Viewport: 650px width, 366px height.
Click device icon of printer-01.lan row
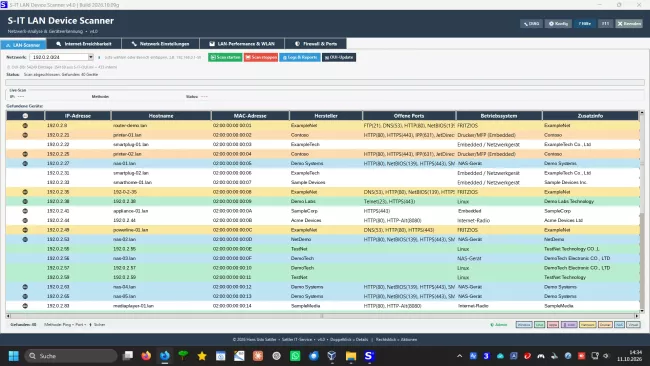click(25, 135)
